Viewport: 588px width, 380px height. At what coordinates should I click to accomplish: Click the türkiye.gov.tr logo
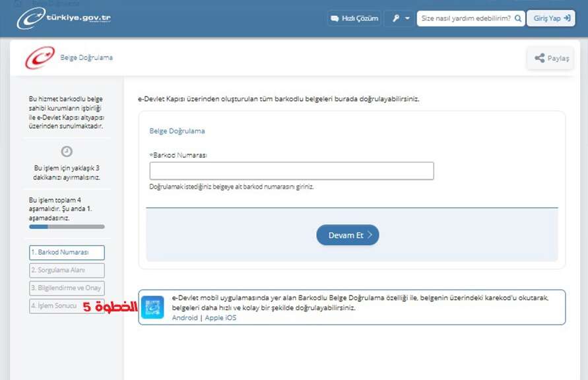click(x=64, y=18)
